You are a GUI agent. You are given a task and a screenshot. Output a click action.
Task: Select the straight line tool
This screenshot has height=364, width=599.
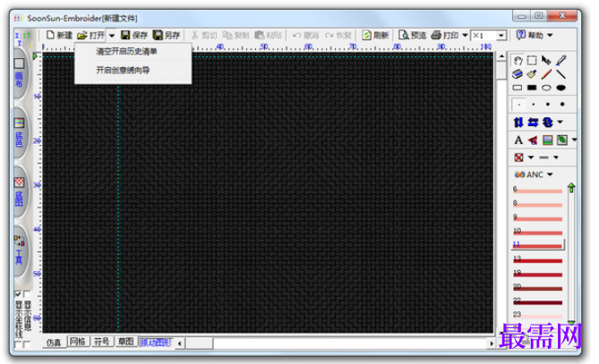point(560,73)
